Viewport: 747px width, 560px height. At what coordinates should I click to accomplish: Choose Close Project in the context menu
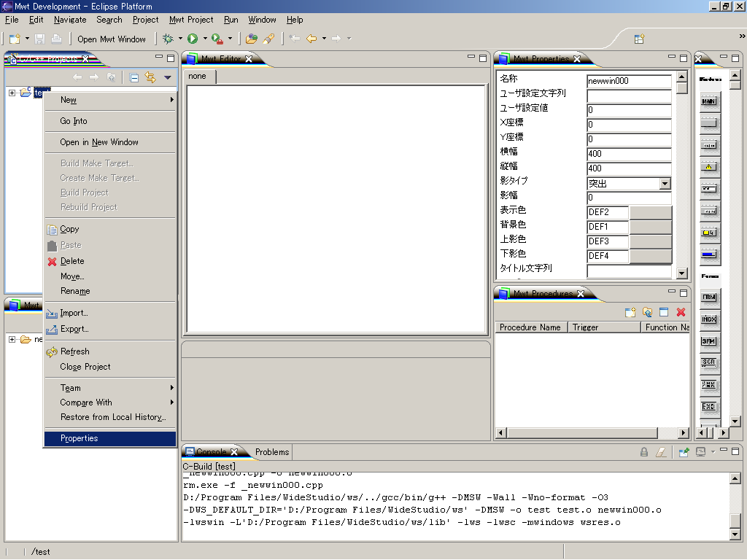point(110,367)
